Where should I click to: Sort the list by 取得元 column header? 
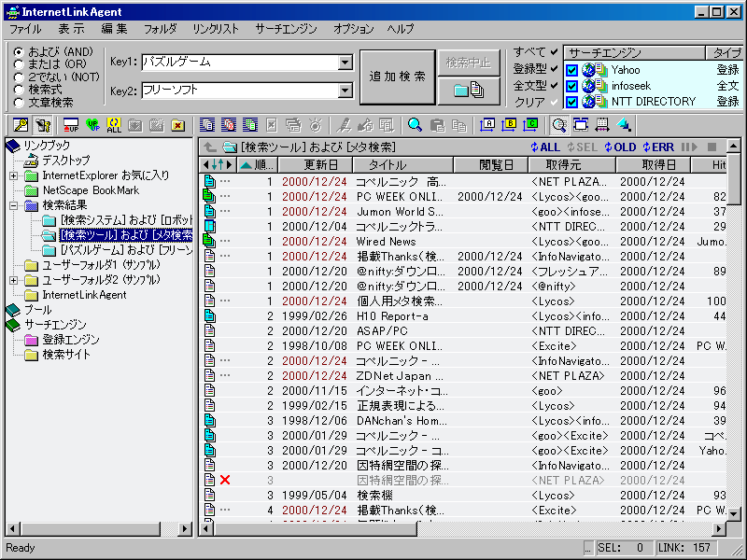[x=571, y=165]
